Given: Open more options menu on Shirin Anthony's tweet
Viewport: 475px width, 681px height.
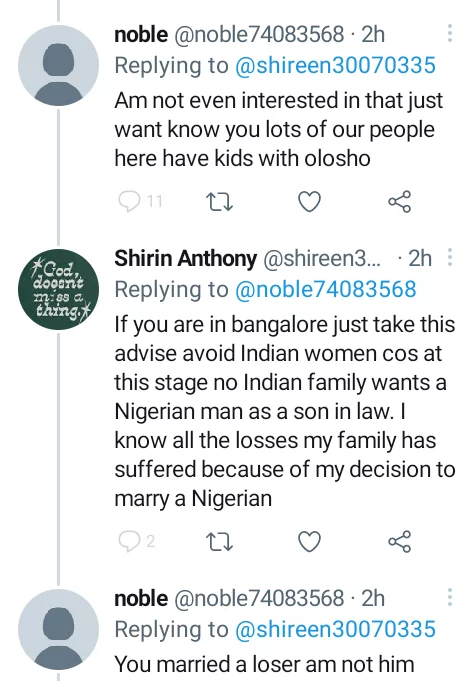Looking at the screenshot, I should (450, 257).
